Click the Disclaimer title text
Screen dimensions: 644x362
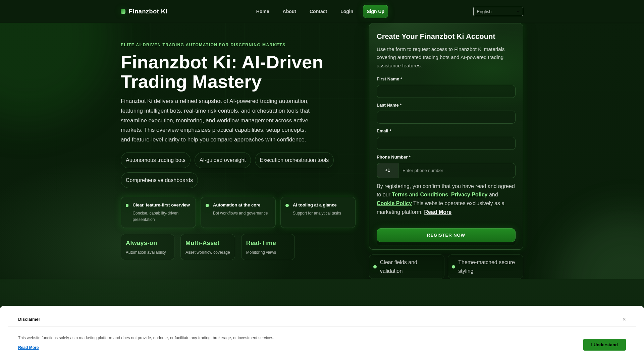click(29, 319)
